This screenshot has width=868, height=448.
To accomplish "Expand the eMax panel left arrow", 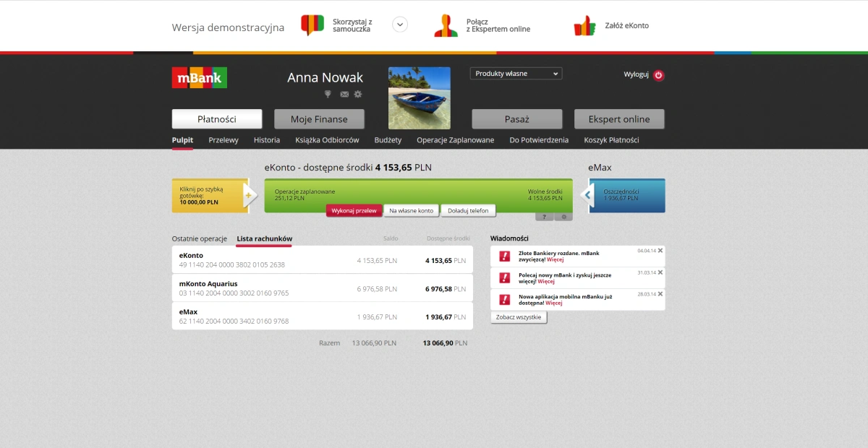I will point(587,194).
